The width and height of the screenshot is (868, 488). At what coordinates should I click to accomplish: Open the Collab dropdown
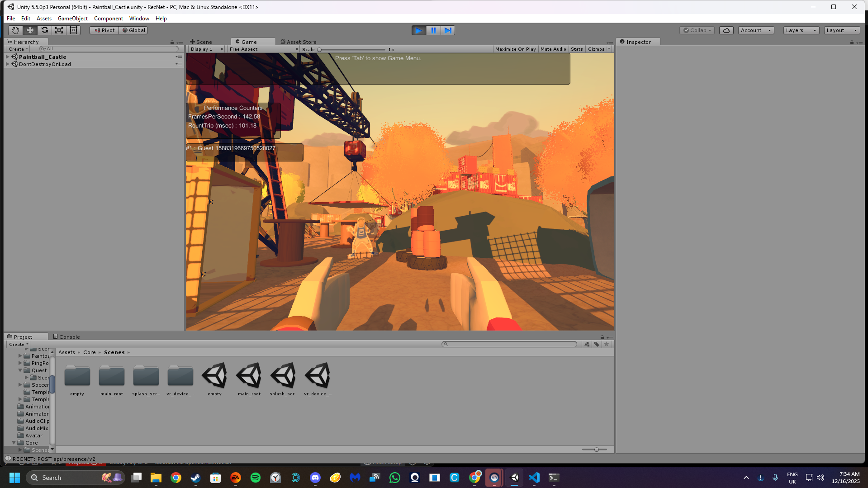tap(697, 30)
